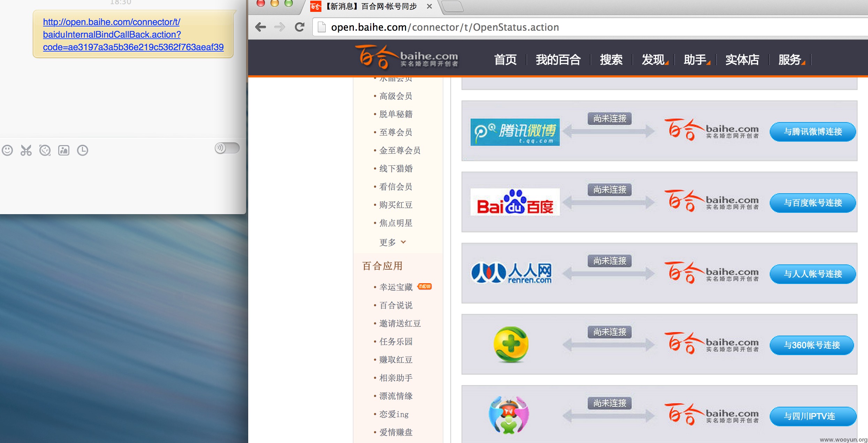The height and width of the screenshot is (443, 868).
Task: Expand the 服务 navigation dropdown
Action: coord(791,60)
